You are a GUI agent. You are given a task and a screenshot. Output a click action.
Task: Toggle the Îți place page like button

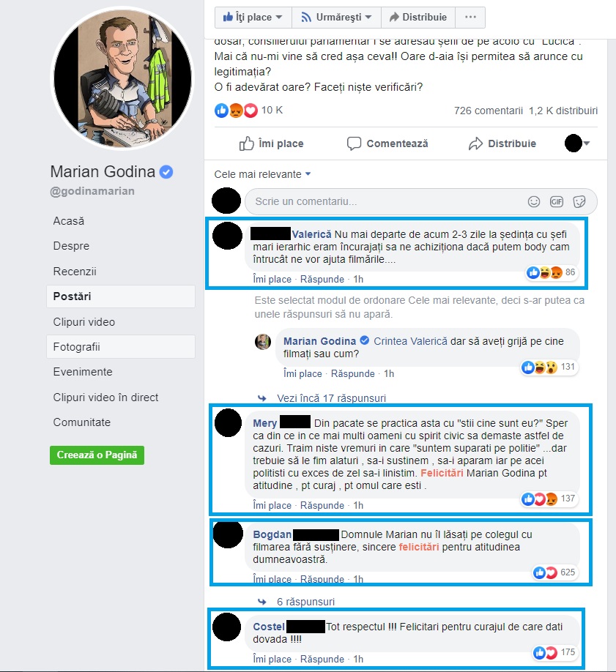tap(253, 17)
